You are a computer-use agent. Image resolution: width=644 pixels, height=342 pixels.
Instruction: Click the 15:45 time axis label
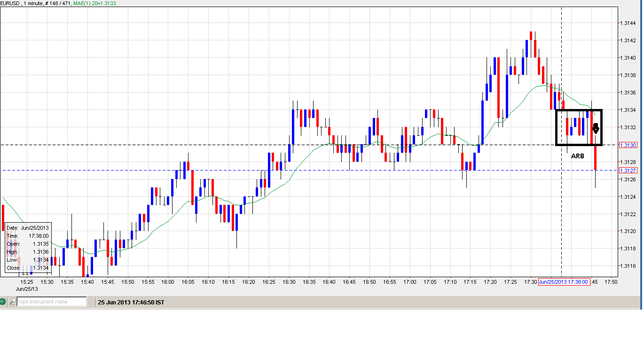tap(108, 282)
